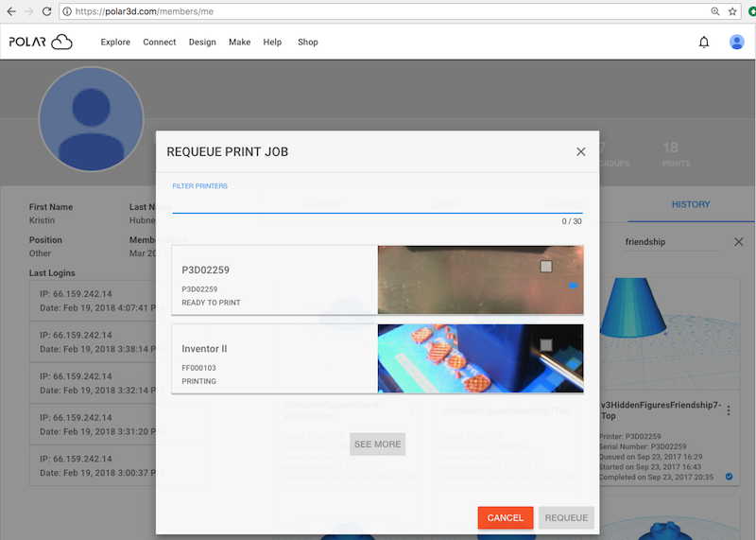756x540 pixels.
Task: Open the notifications bell
Action: coord(704,43)
